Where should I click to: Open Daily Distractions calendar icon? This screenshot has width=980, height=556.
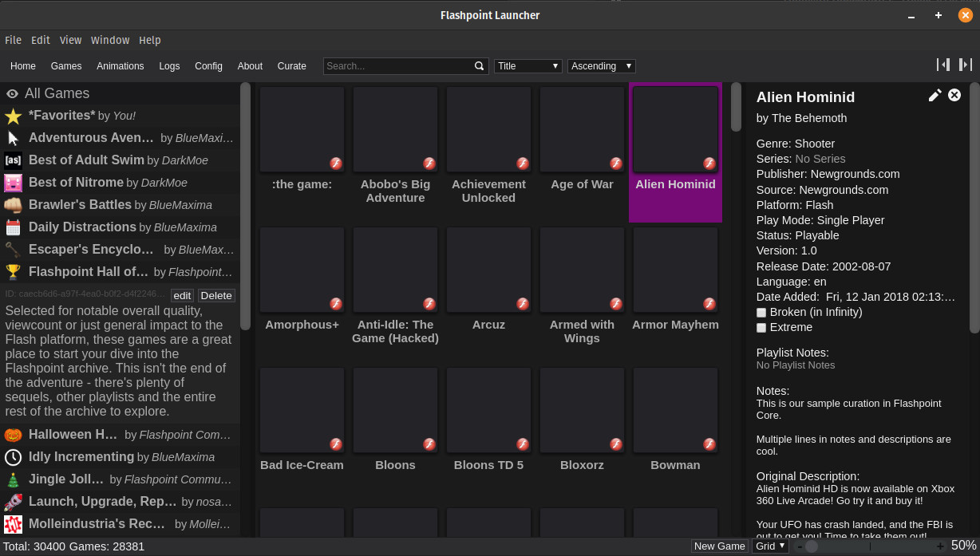pos(13,227)
